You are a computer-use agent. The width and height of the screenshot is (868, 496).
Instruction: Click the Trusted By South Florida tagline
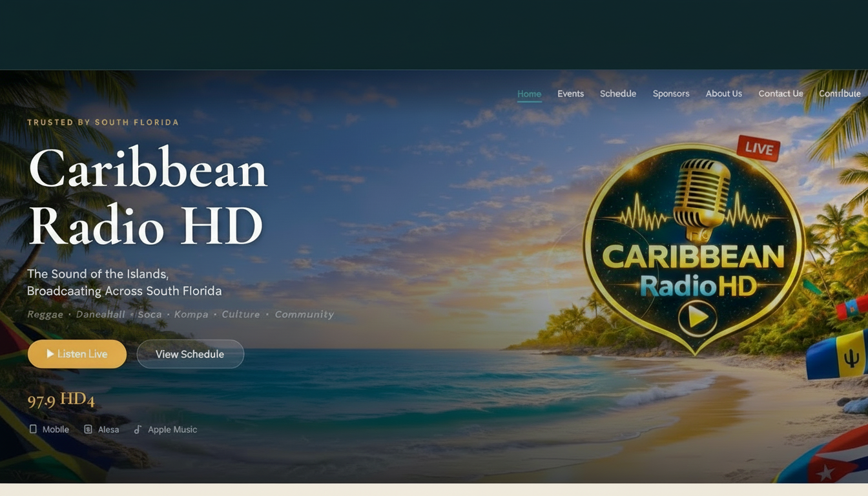coord(103,122)
